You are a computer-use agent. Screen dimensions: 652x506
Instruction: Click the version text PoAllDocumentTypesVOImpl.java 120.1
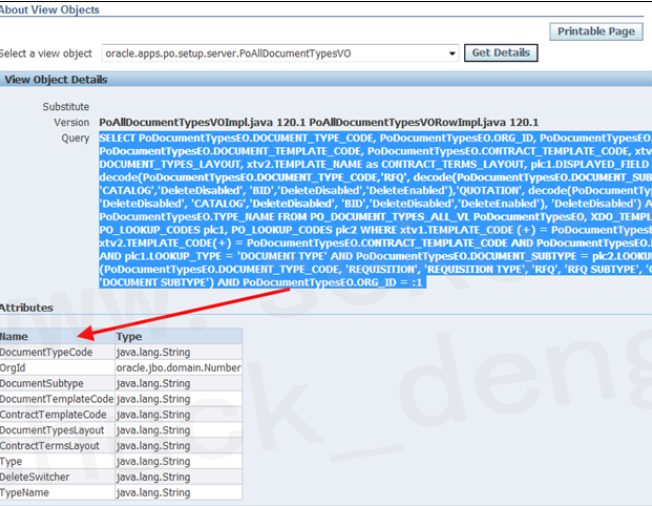(x=202, y=122)
